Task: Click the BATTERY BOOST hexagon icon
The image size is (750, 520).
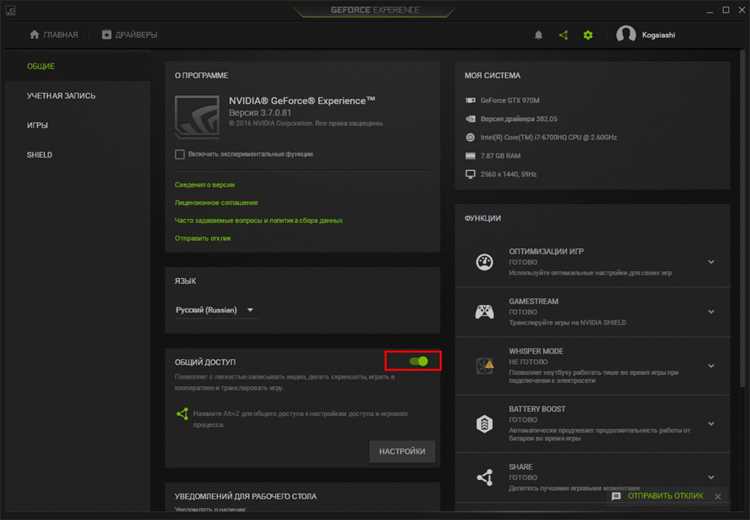Action: coord(484,423)
